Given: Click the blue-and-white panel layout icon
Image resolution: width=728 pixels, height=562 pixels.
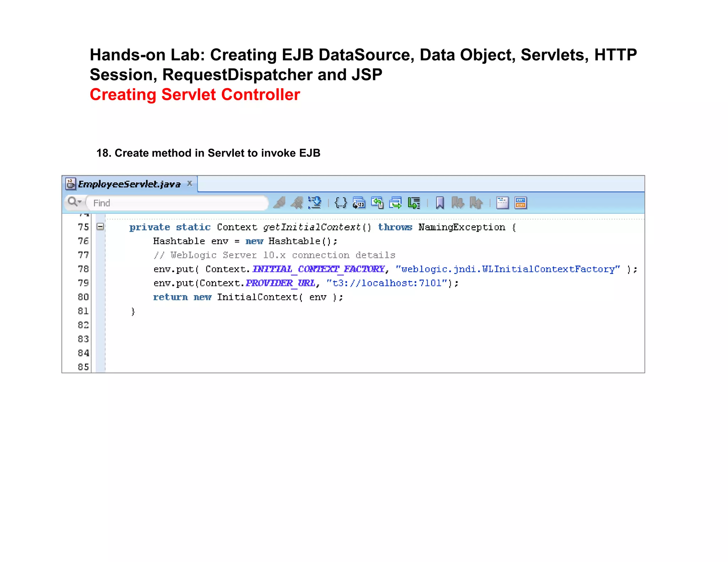Looking at the screenshot, I should 502,202.
